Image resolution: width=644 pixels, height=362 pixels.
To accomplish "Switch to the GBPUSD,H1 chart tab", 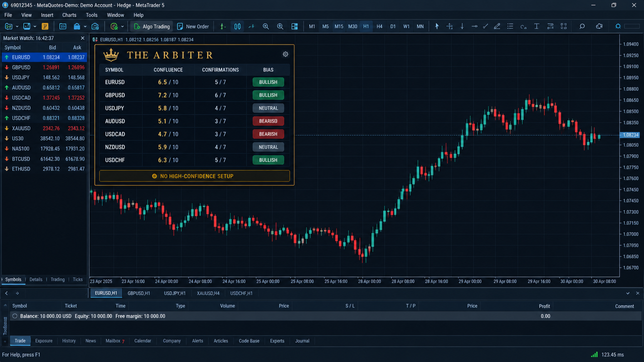I will coord(139,293).
